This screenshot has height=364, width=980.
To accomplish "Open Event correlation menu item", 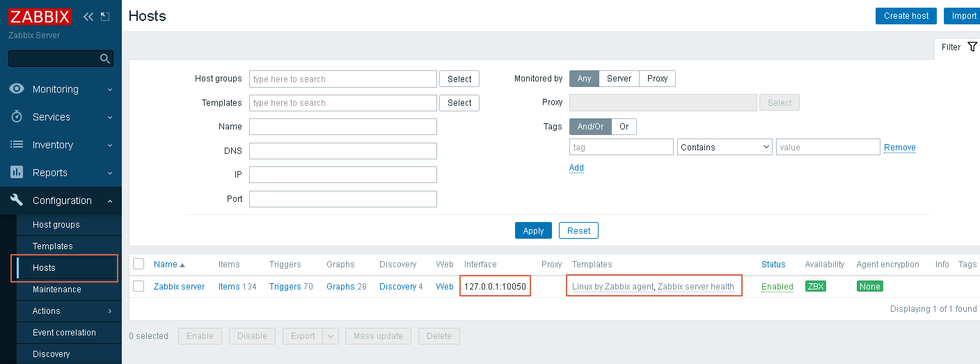I will 64,333.
